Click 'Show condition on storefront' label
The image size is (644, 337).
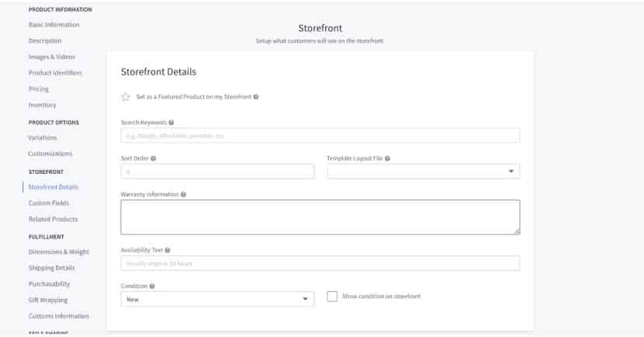tap(382, 297)
